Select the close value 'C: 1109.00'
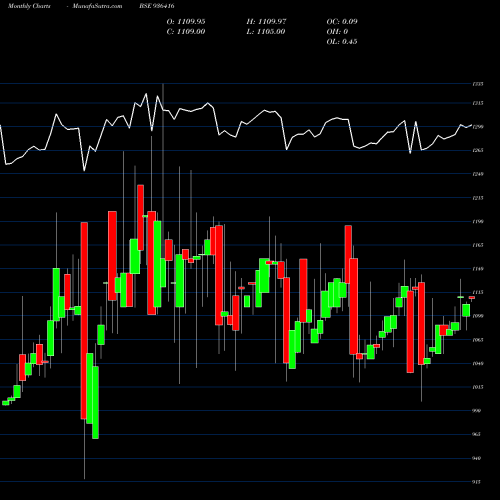Viewport: 500px width, 500px height. point(186,32)
